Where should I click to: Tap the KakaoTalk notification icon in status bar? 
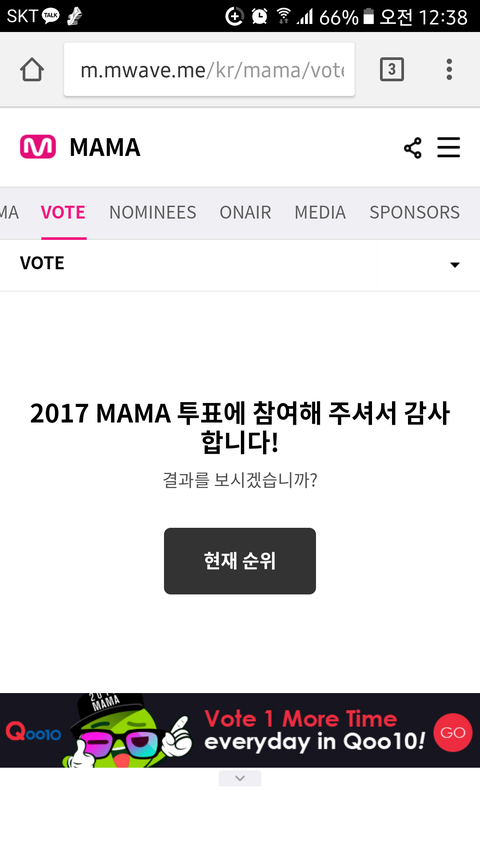51,16
